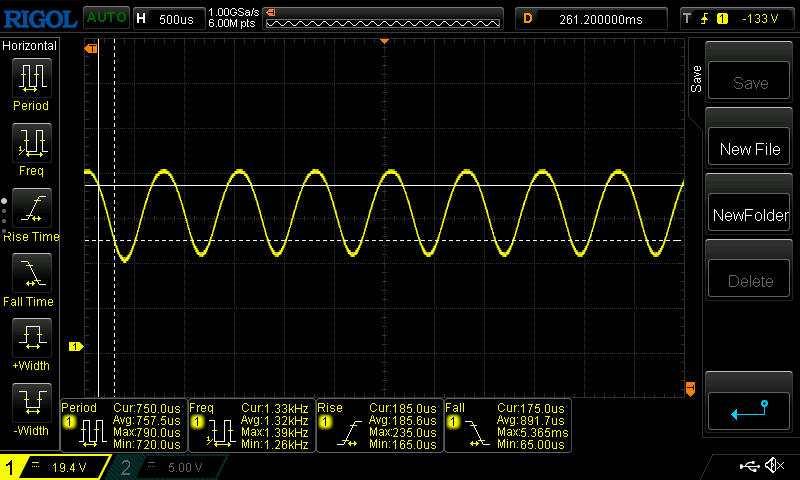800x480 pixels.
Task: Open the Horizontal measurement menu tab
Action: coord(30,46)
